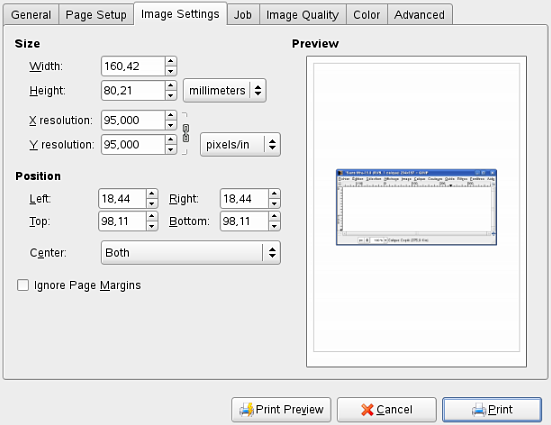Increase Left position with up arrow
Image resolution: width=551 pixels, height=425 pixels.
click(152, 194)
